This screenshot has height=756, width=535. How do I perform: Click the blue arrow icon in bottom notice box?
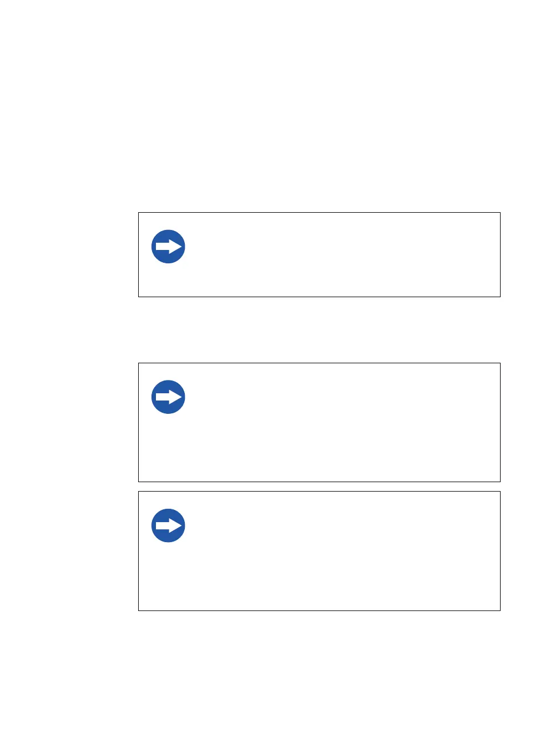click(x=168, y=525)
